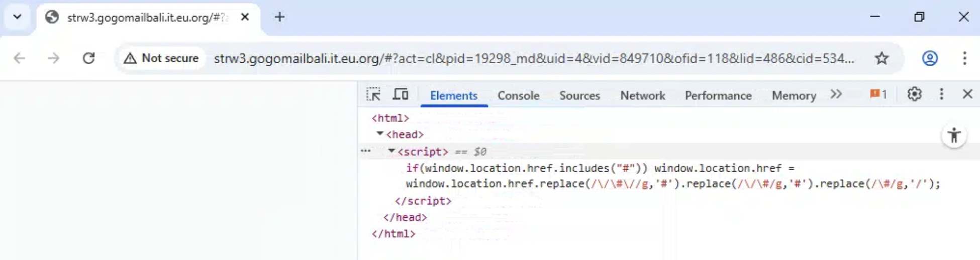Click the if(window.location.href.includes code line
Viewport: 980px width, 260px height.
(600, 168)
